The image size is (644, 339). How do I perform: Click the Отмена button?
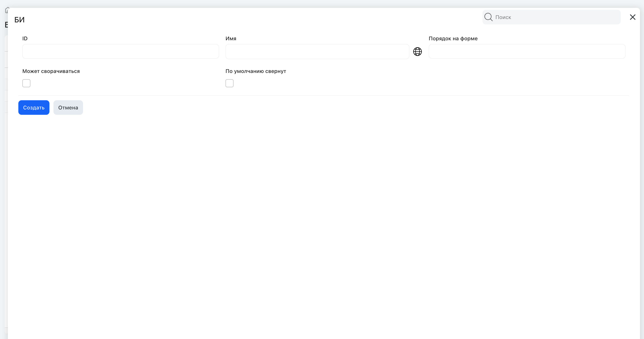click(68, 107)
